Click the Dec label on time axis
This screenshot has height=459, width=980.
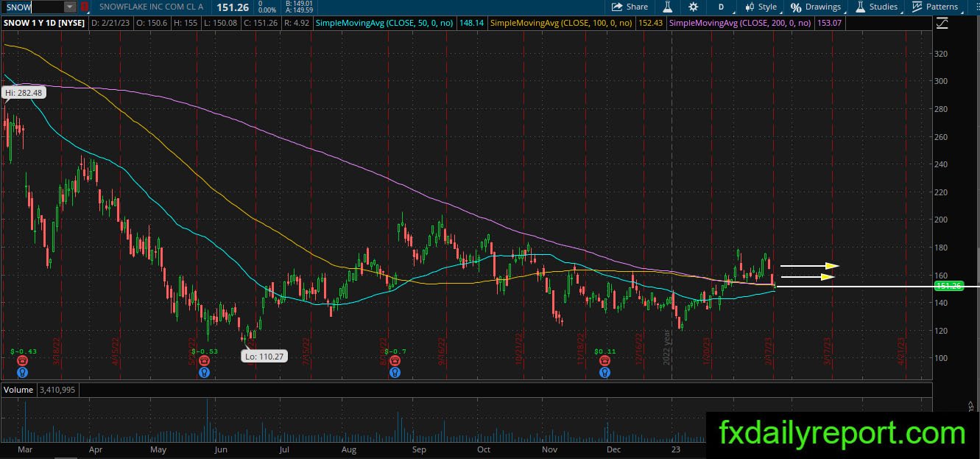[613, 448]
